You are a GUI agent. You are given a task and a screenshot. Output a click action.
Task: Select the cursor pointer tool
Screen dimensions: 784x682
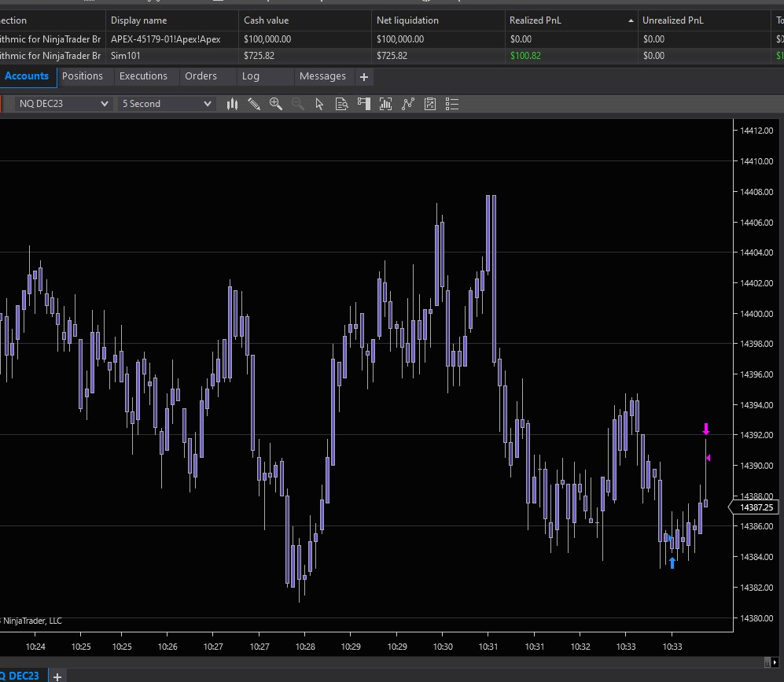319,104
